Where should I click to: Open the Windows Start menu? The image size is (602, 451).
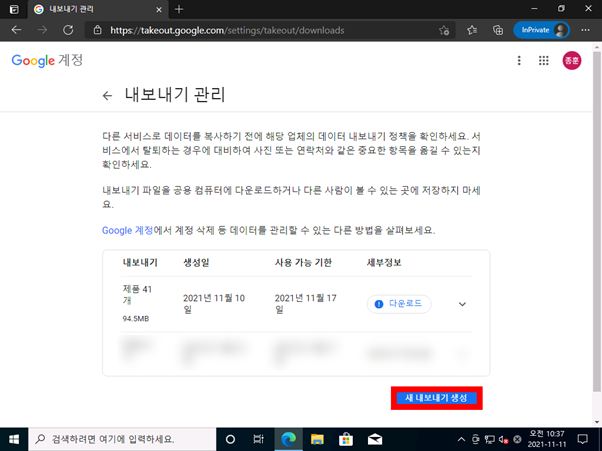coord(14,439)
